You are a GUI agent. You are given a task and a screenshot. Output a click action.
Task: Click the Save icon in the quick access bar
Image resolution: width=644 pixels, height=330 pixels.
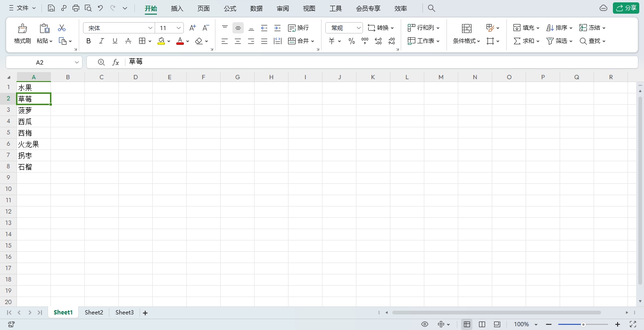tap(51, 8)
